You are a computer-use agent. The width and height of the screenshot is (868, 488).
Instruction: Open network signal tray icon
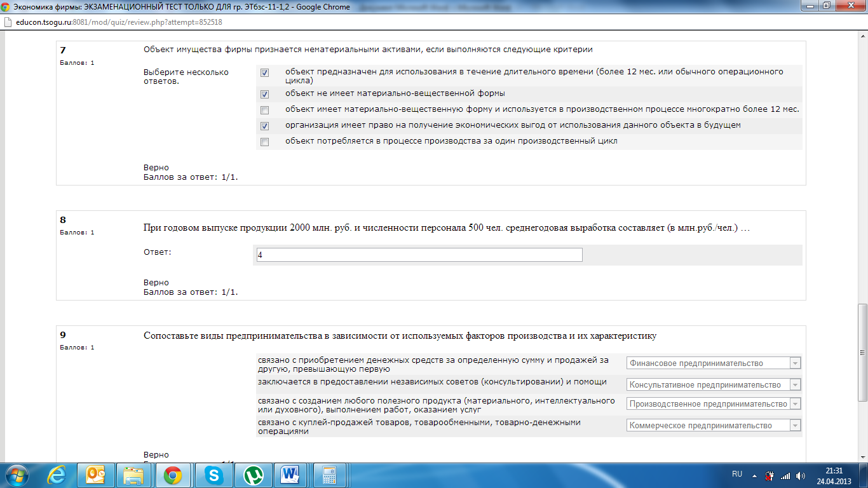pos(785,475)
